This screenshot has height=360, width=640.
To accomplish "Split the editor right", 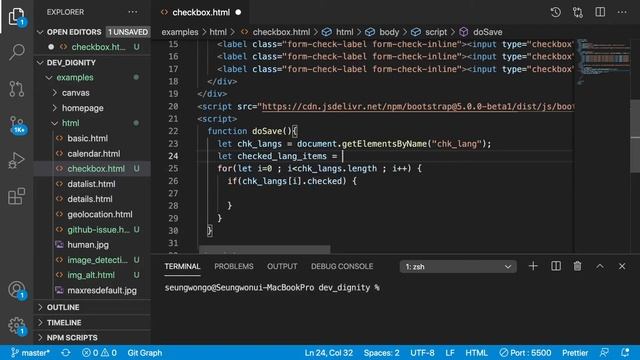I will pyautogui.click(x=600, y=12).
